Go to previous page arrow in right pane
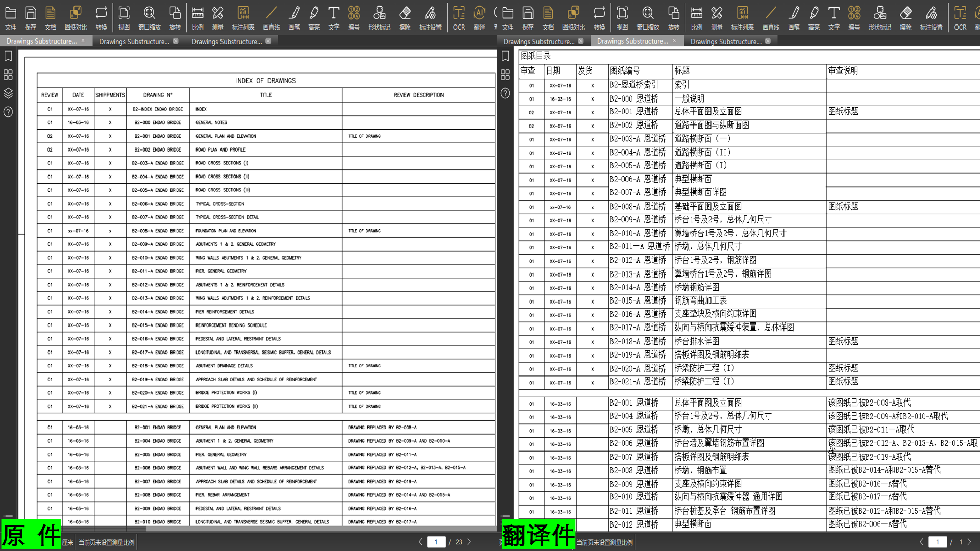 tap(921, 542)
